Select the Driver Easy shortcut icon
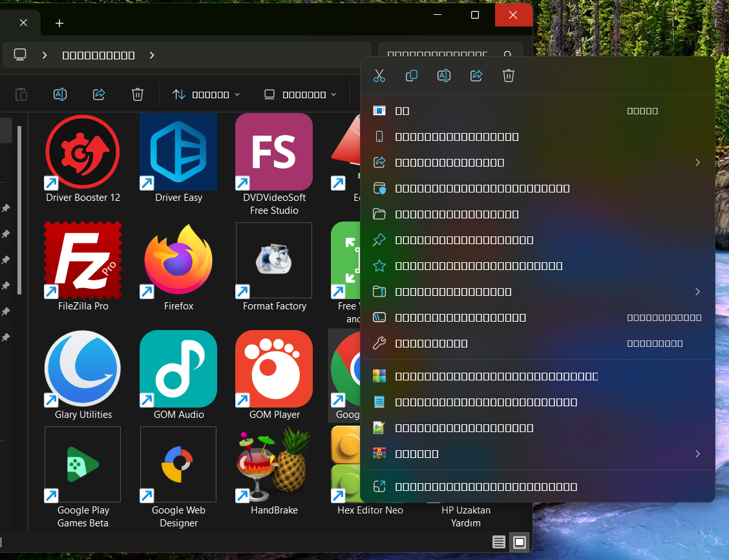Image resolution: width=729 pixels, height=560 pixels. [x=178, y=158]
